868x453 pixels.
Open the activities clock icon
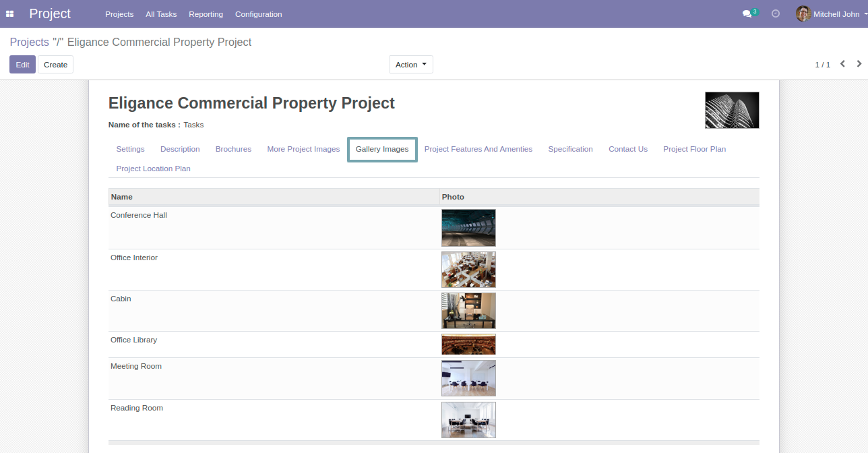[x=776, y=13]
